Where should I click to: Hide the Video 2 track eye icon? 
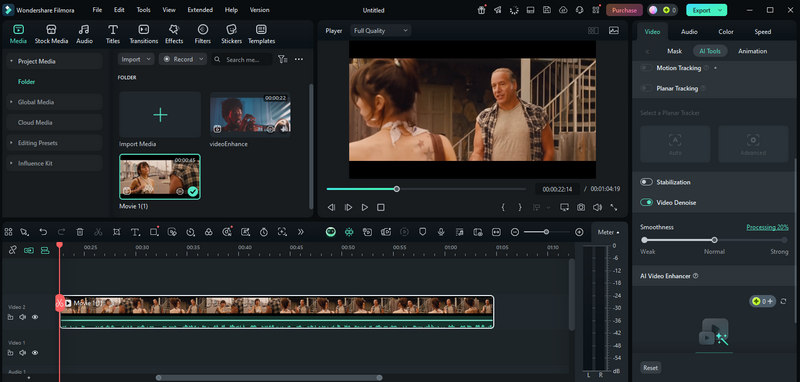click(x=35, y=317)
